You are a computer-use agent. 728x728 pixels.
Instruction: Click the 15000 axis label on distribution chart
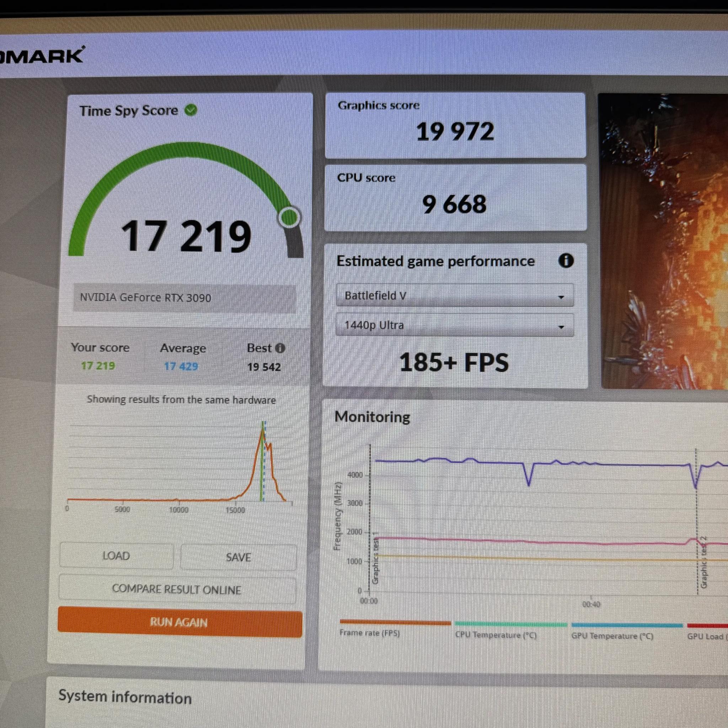(235, 510)
